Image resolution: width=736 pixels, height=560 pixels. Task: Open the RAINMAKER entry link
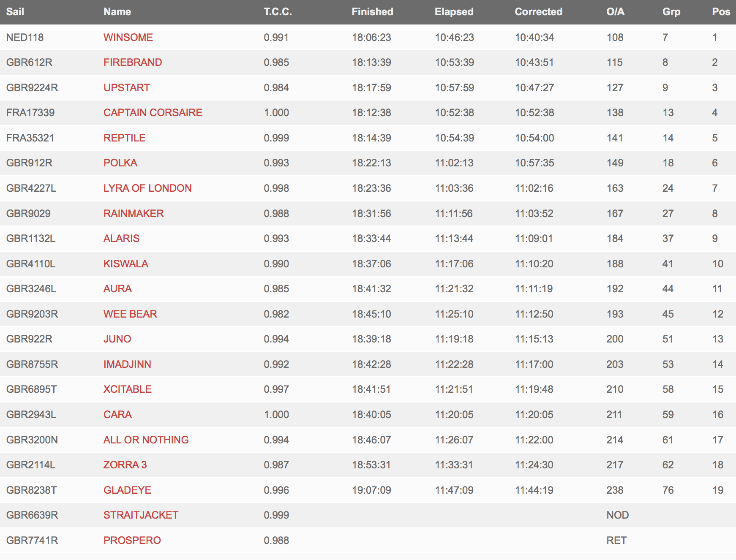(x=134, y=213)
